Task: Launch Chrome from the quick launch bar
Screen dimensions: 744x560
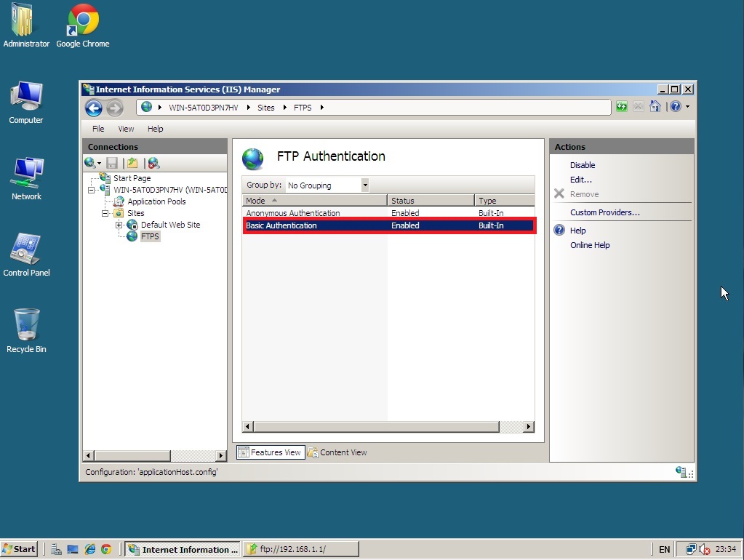Action: tap(106, 550)
